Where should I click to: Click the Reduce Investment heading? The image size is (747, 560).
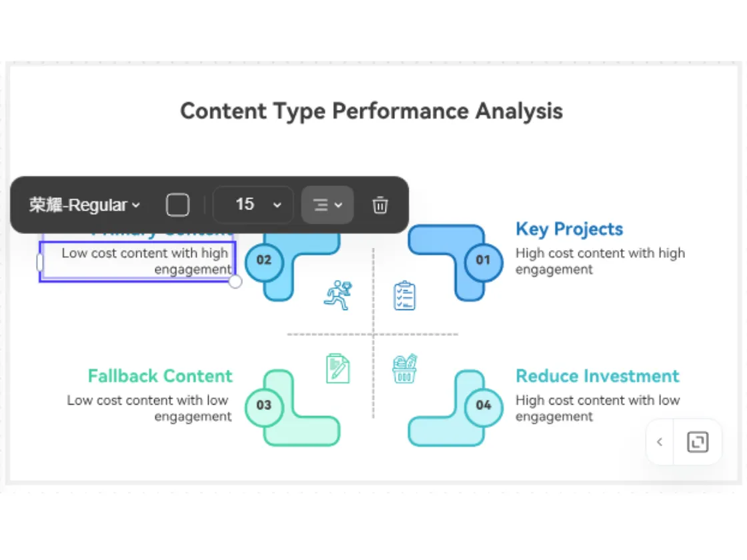click(x=598, y=376)
